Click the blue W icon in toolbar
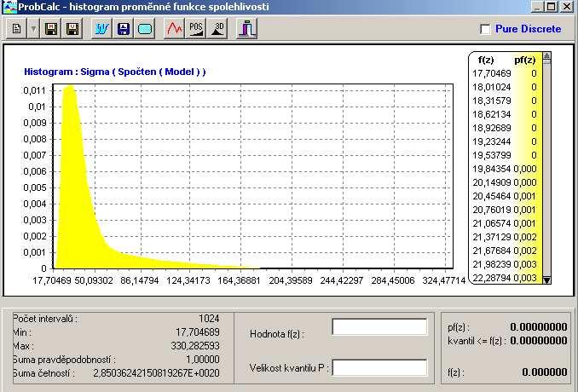 (101, 29)
